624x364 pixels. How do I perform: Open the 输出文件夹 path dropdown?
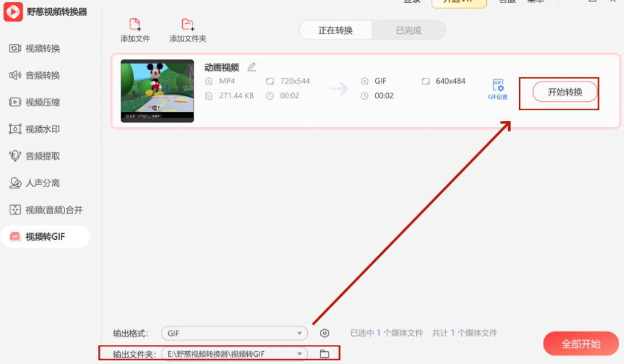(300, 353)
